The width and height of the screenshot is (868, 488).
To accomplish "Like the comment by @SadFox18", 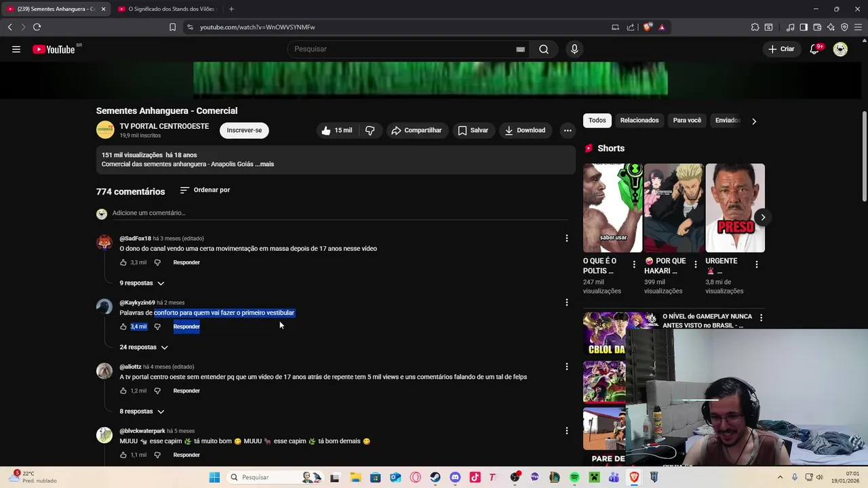I will (123, 262).
